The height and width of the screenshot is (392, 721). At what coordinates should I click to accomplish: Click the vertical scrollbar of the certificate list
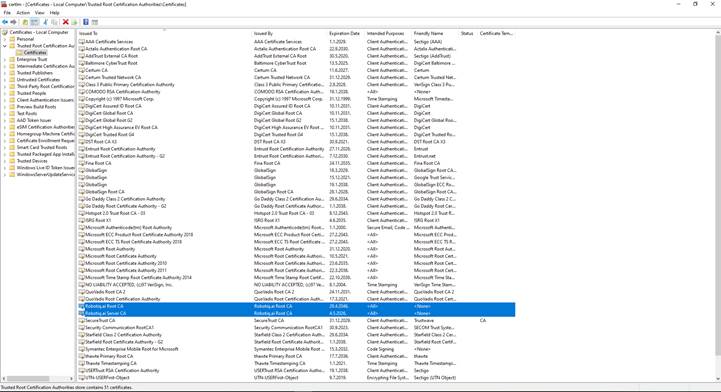coord(718,195)
